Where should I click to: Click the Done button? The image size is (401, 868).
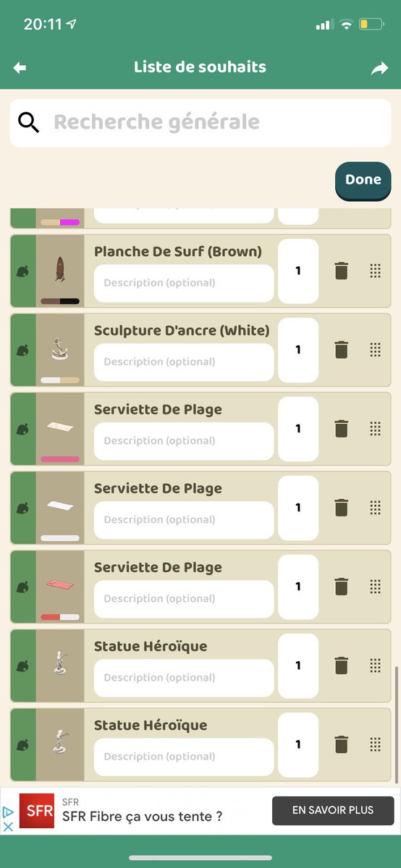tap(363, 180)
